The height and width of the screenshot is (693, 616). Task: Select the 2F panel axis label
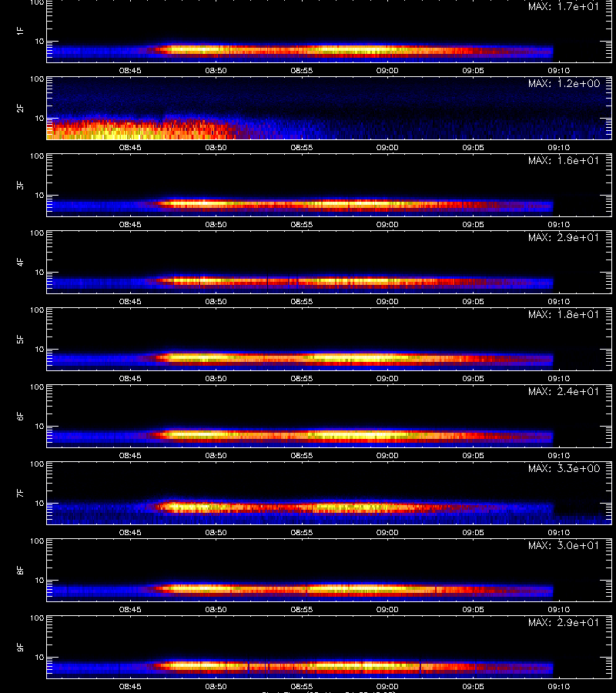coord(20,108)
